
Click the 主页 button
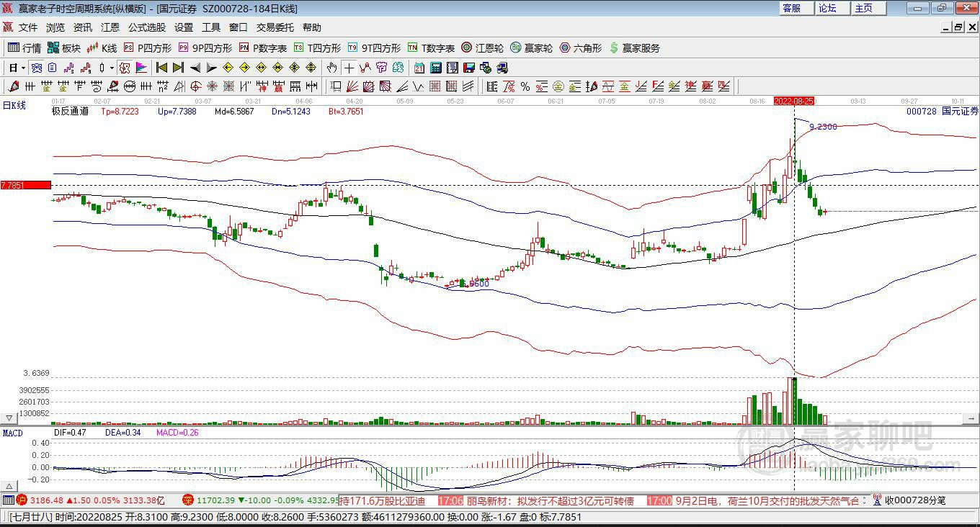click(868, 8)
